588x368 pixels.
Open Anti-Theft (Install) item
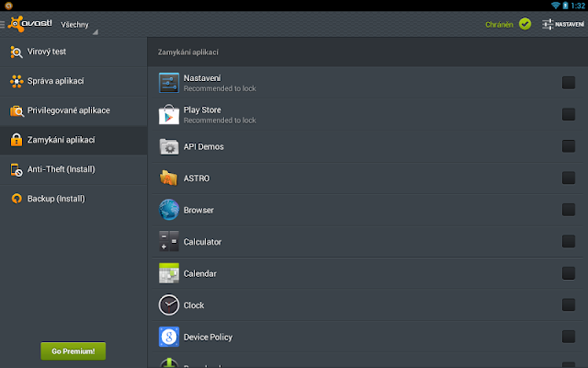pos(73,169)
